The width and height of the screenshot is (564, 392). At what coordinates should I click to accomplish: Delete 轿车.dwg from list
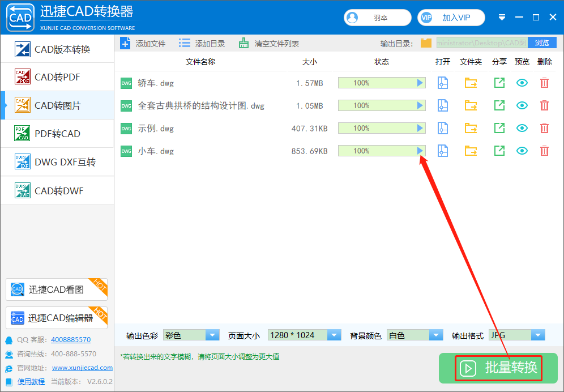click(x=544, y=83)
